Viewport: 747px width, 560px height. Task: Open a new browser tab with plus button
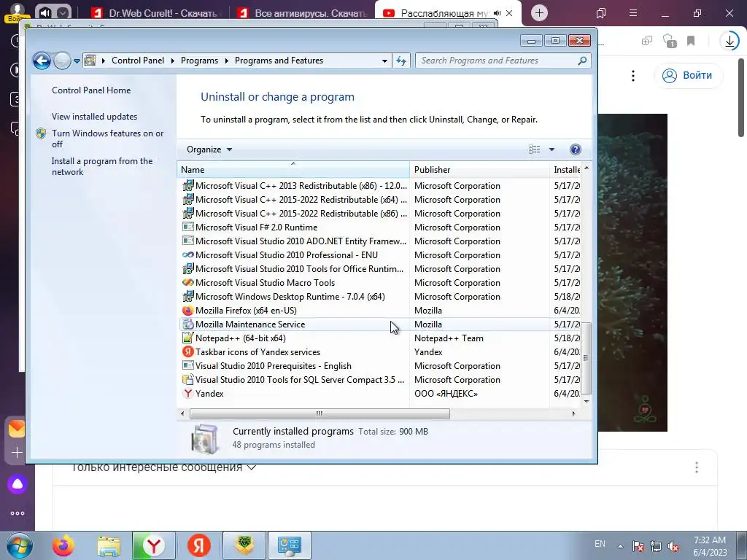[x=539, y=13]
